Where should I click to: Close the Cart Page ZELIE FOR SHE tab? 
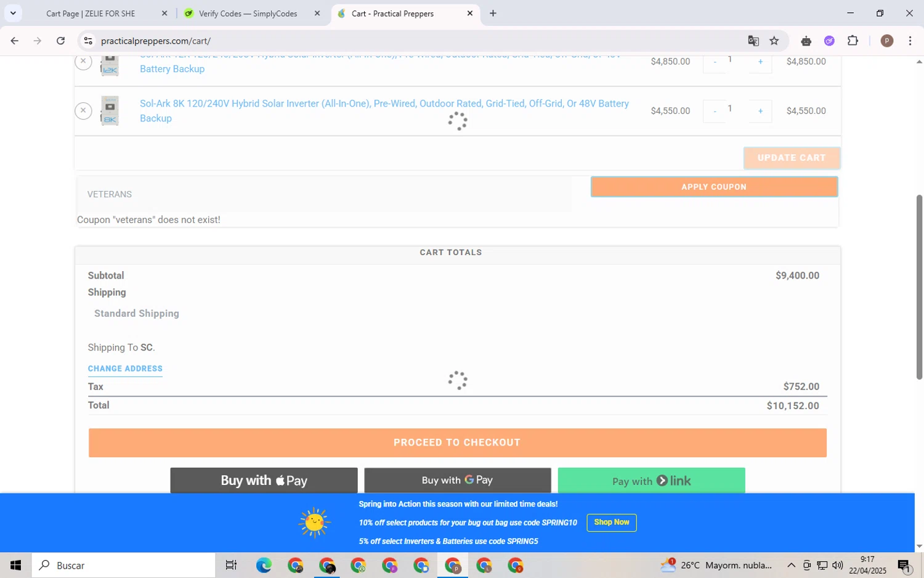tap(164, 14)
